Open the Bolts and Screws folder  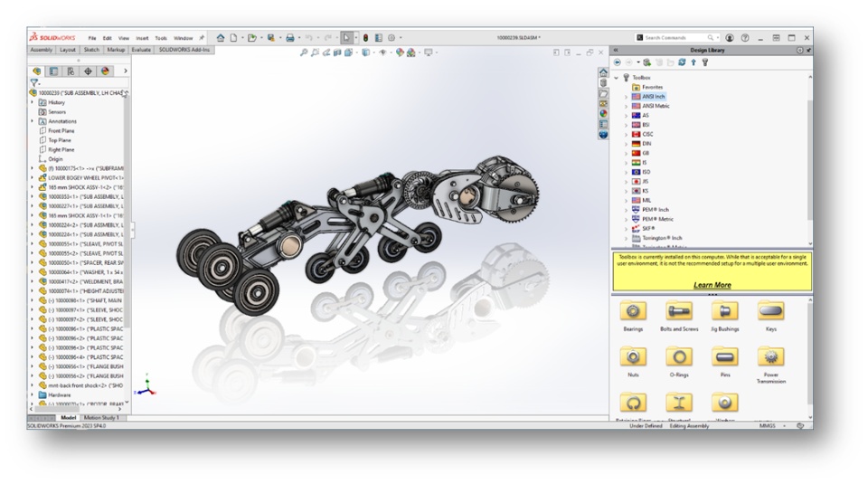(x=679, y=311)
